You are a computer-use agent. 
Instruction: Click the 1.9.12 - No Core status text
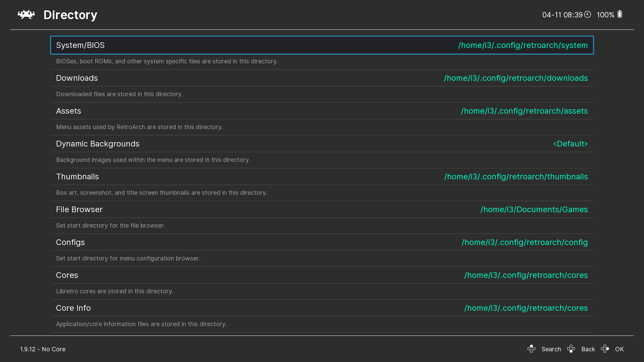coord(42,349)
